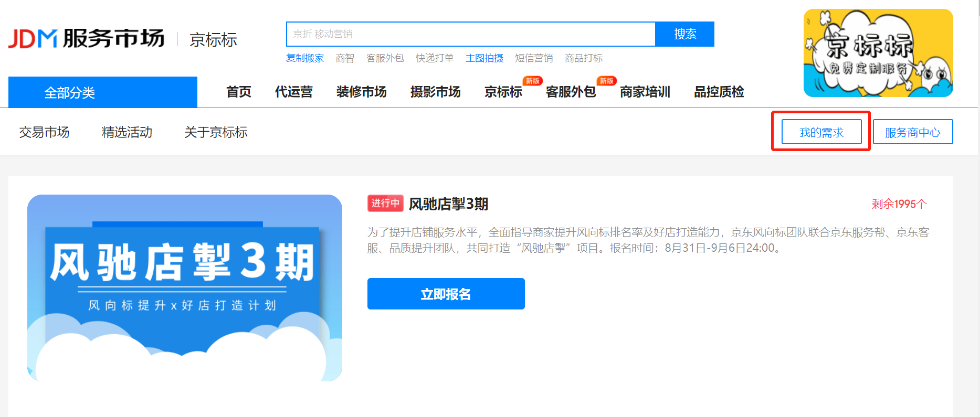Open the 京标标 cartoon banner image
Viewport: 980px width, 417px height.
pyautogui.click(x=878, y=53)
